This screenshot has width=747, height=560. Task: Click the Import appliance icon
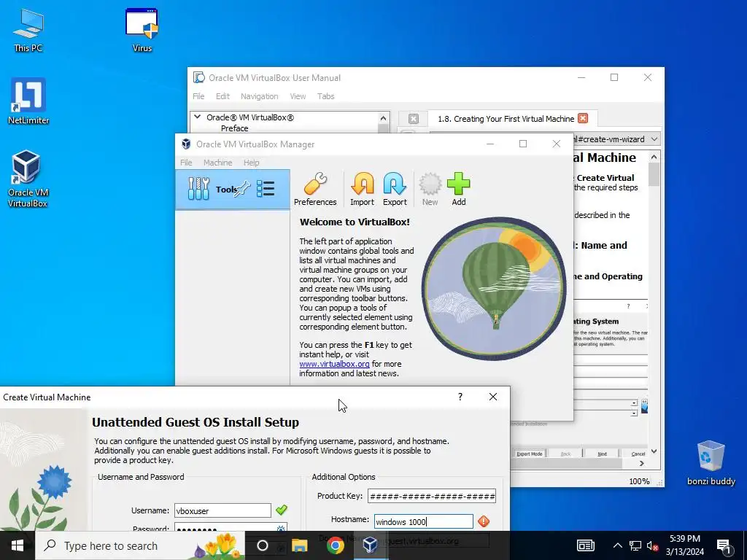pyautogui.click(x=362, y=189)
